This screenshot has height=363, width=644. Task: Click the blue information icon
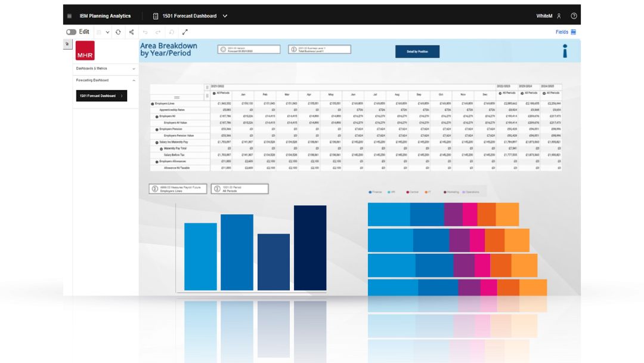[565, 51]
